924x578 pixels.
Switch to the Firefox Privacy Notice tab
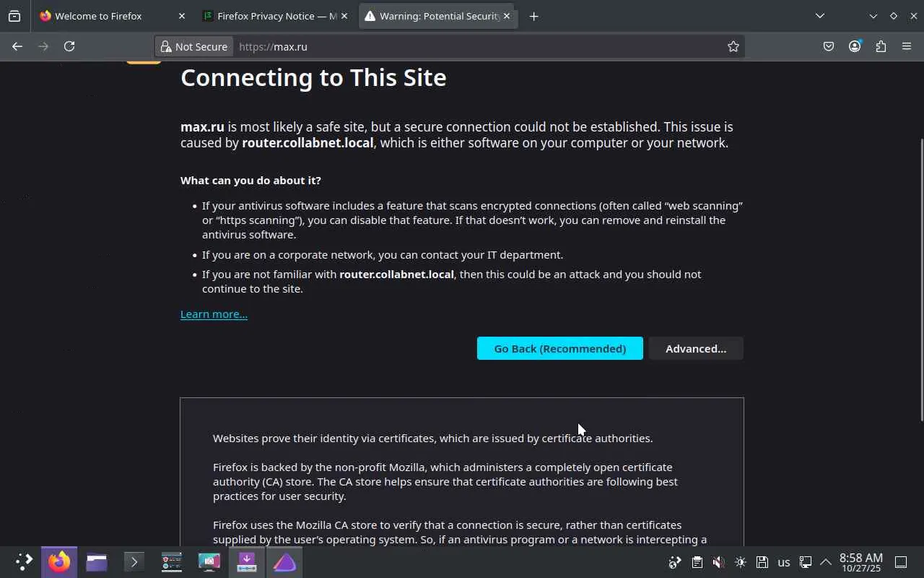coord(276,16)
